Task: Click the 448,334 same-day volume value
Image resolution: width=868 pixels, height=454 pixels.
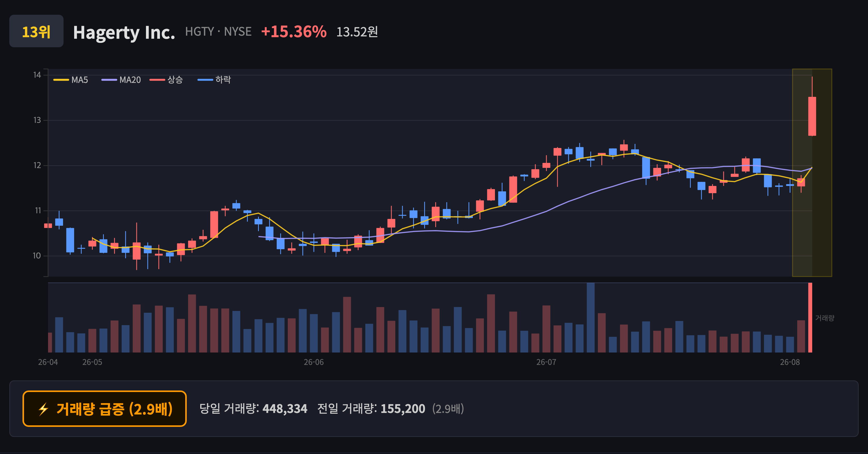Action: click(x=285, y=409)
